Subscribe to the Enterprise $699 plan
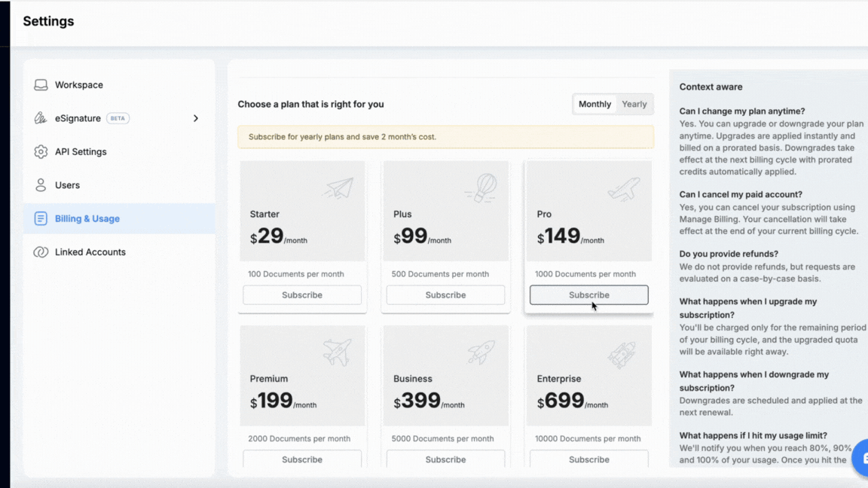Viewport: 868px width, 488px height. (588, 459)
